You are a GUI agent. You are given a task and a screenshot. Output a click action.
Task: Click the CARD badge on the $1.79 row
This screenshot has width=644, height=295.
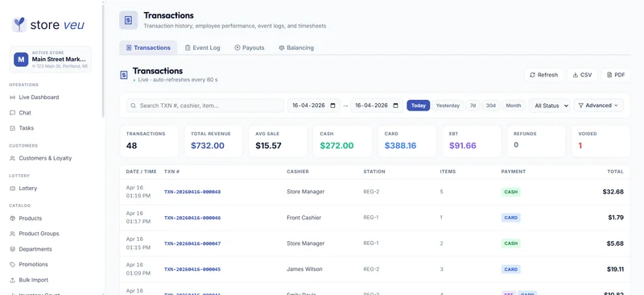pyautogui.click(x=511, y=218)
